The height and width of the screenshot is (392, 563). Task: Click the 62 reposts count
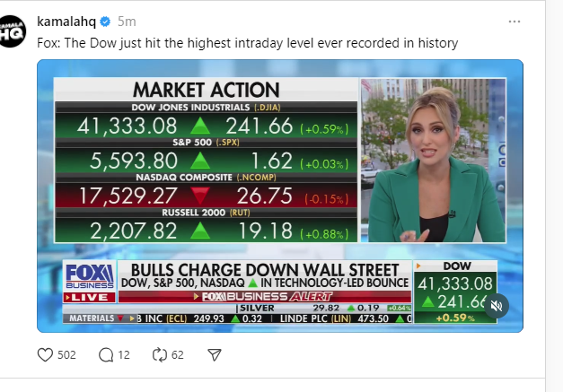click(x=178, y=354)
